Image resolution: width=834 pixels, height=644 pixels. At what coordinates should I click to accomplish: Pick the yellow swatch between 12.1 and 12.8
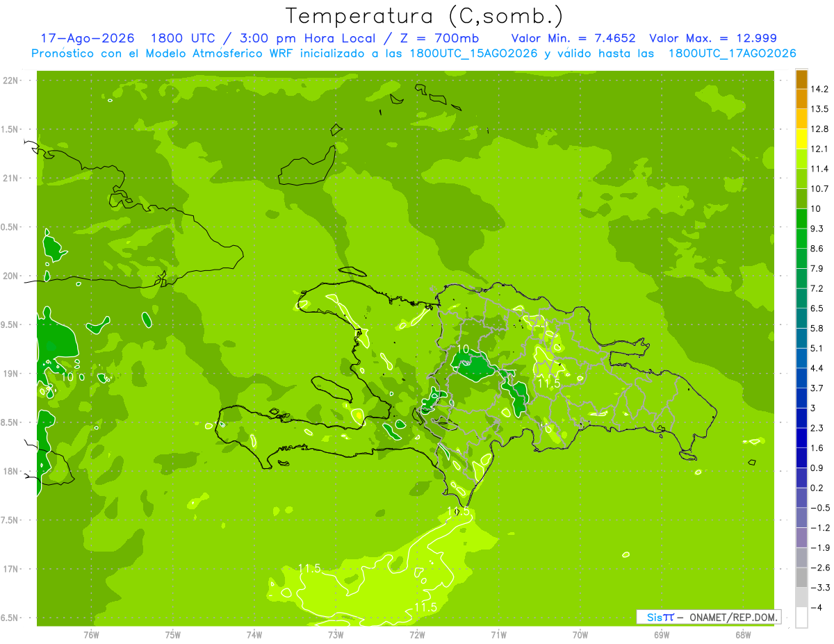coord(801,139)
